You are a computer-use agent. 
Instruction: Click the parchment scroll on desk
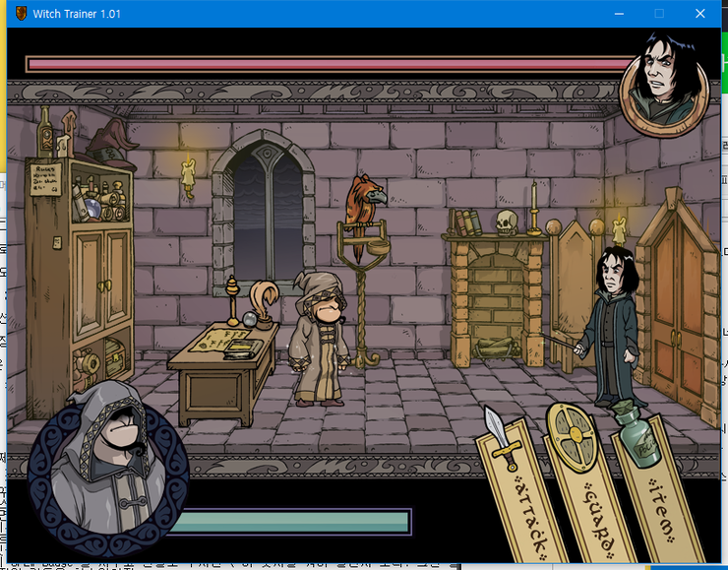pos(218,338)
